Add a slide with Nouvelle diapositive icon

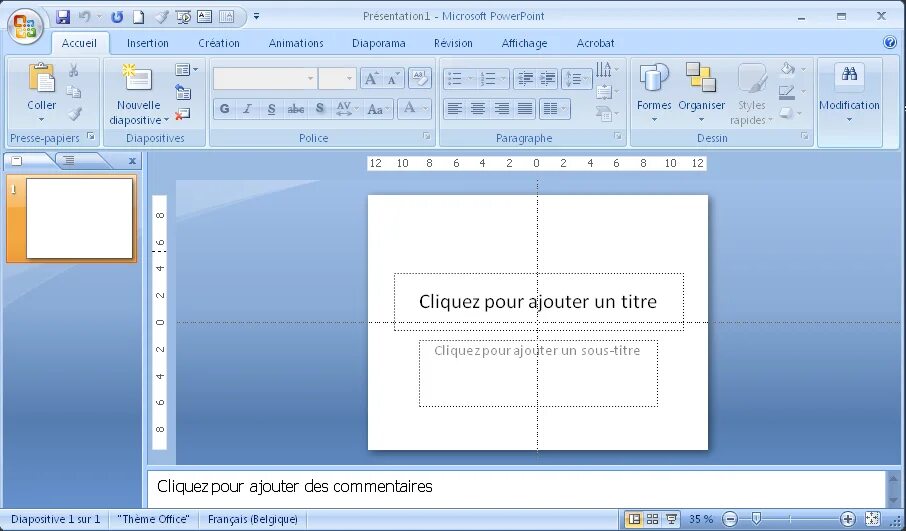point(137,77)
